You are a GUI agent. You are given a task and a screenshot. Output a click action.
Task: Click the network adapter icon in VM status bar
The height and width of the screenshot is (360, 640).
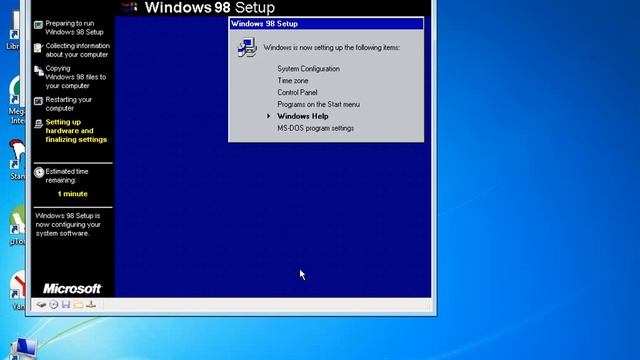91,304
